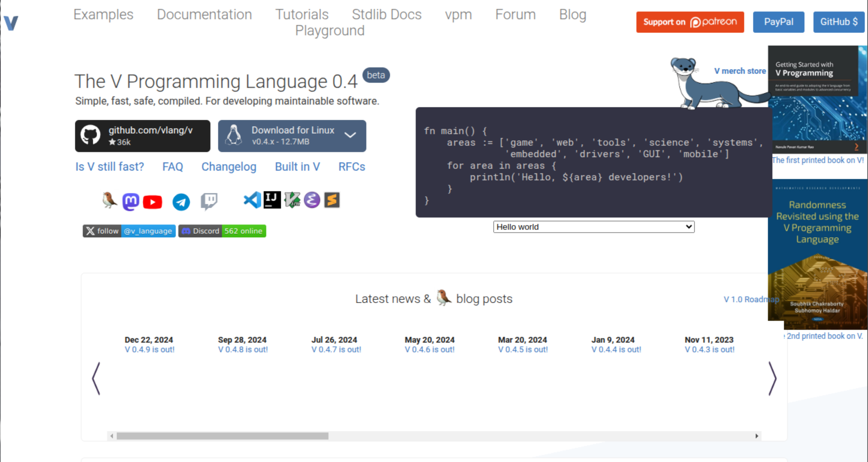This screenshot has height=462, width=868.
Task: Open 'The first printed book on V!' link
Action: (818, 160)
